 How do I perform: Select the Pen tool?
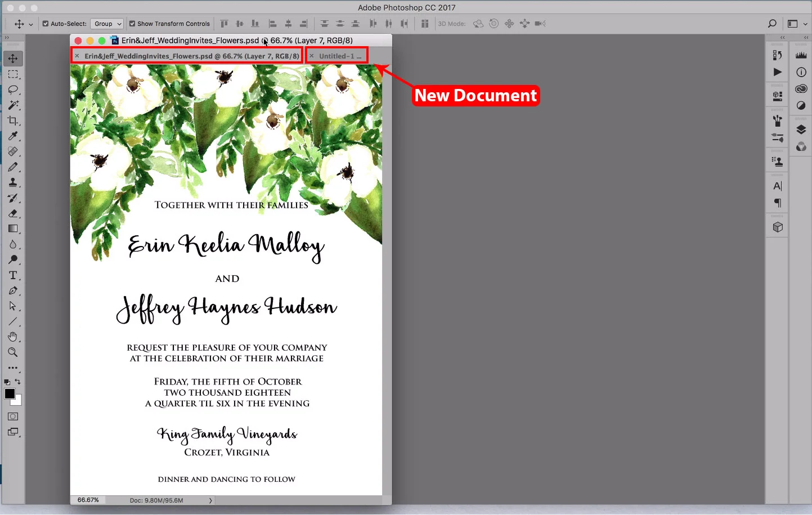[13, 290]
